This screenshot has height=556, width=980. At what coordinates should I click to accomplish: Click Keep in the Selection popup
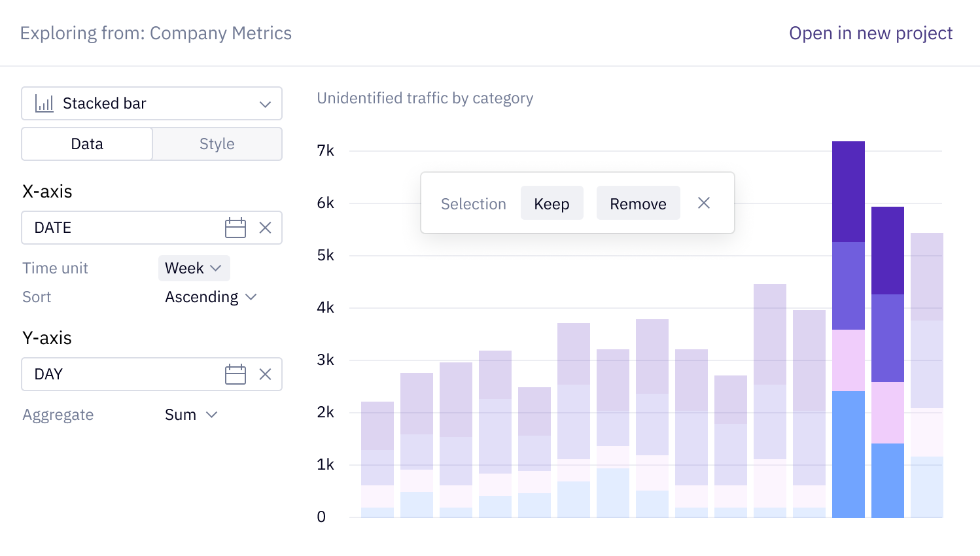pyautogui.click(x=551, y=203)
